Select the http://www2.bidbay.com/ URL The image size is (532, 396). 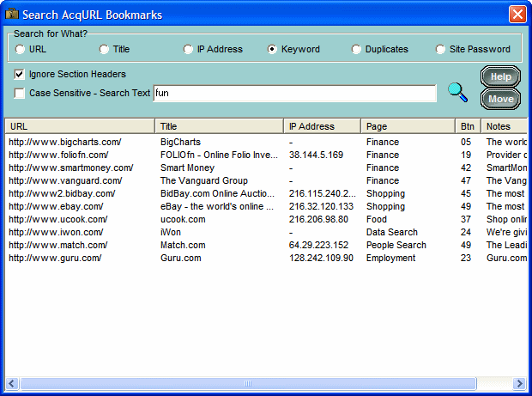click(x=62, y=193)
